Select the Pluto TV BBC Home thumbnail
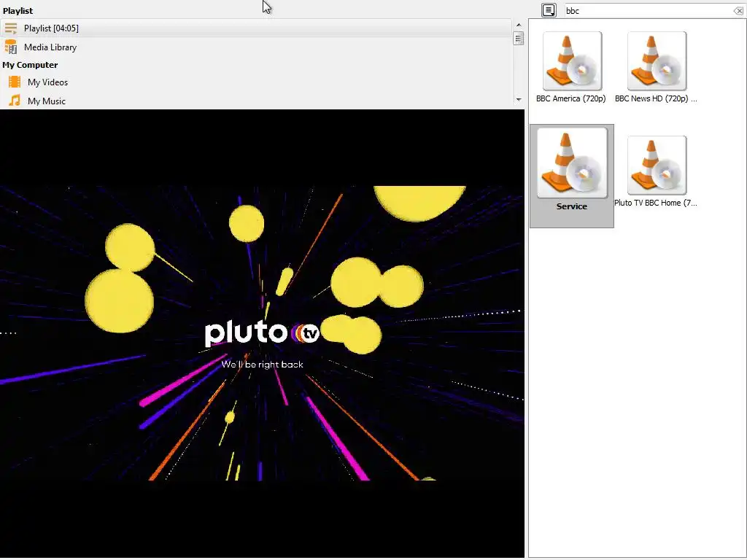Screen dimensions: 747x560 (x=657, y=166)
